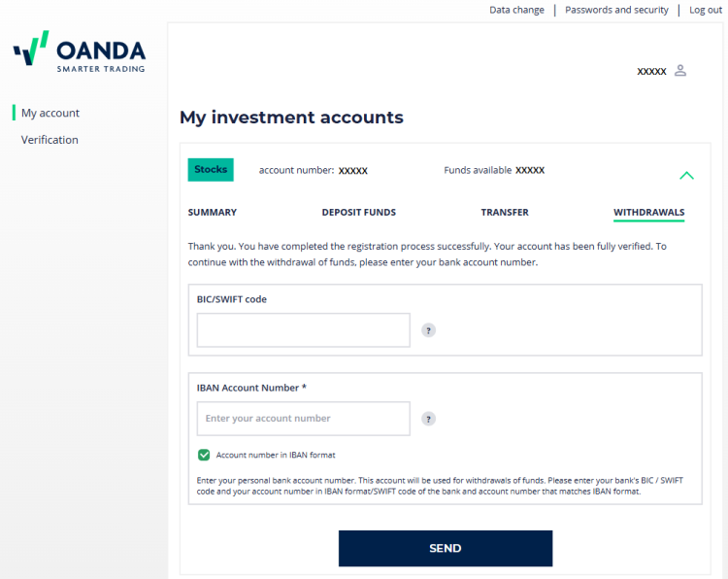Uncheck Account number in IBAN format
This screenshot has height=579, width=728.
[x=204, y=455]
